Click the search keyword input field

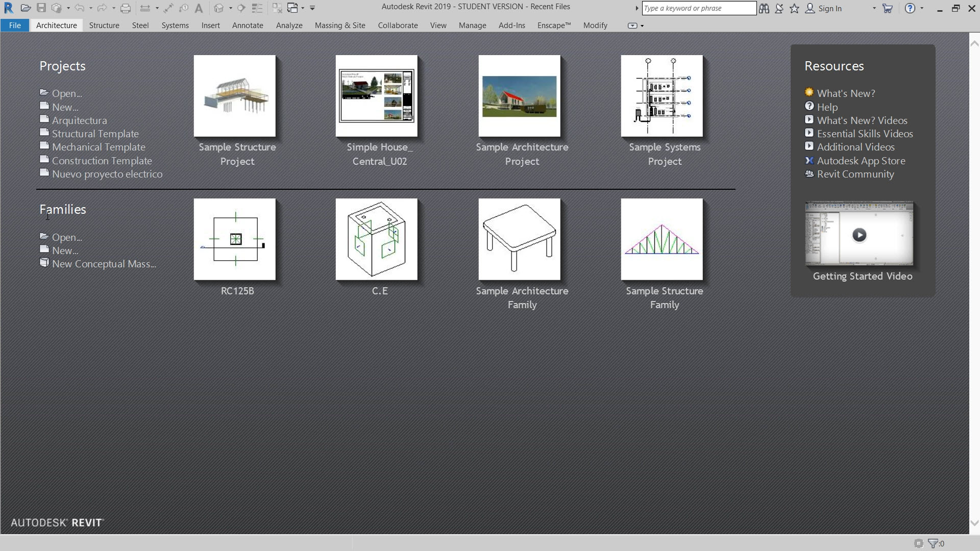point(699,8)
